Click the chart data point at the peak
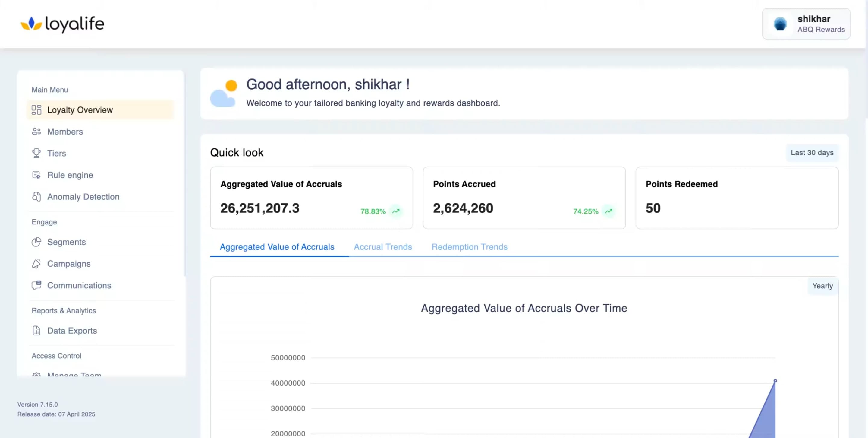This screenshot has width=868, height=438. [775, 381]
